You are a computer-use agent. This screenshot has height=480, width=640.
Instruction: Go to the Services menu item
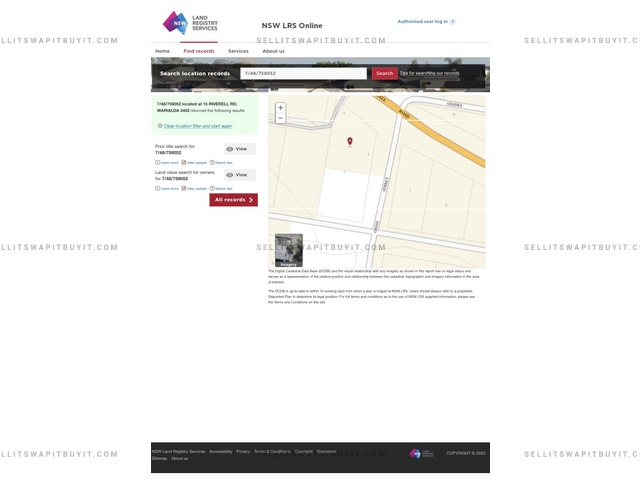point(238,51)
